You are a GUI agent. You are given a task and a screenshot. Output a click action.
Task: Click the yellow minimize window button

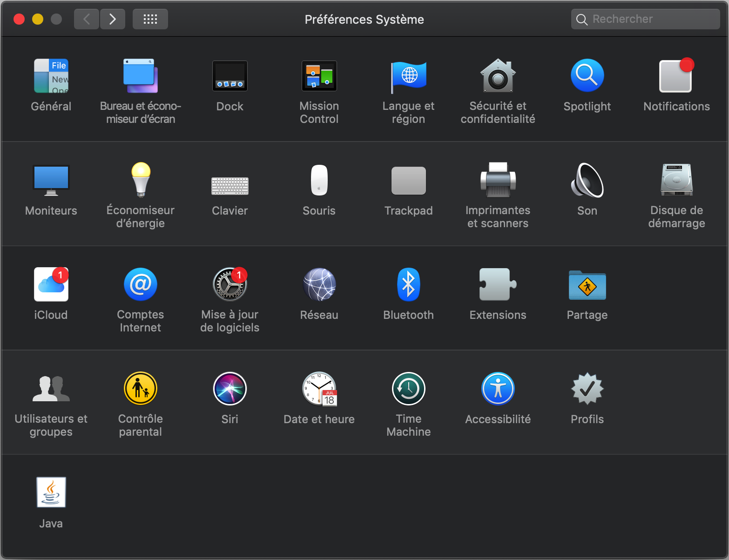38,19
